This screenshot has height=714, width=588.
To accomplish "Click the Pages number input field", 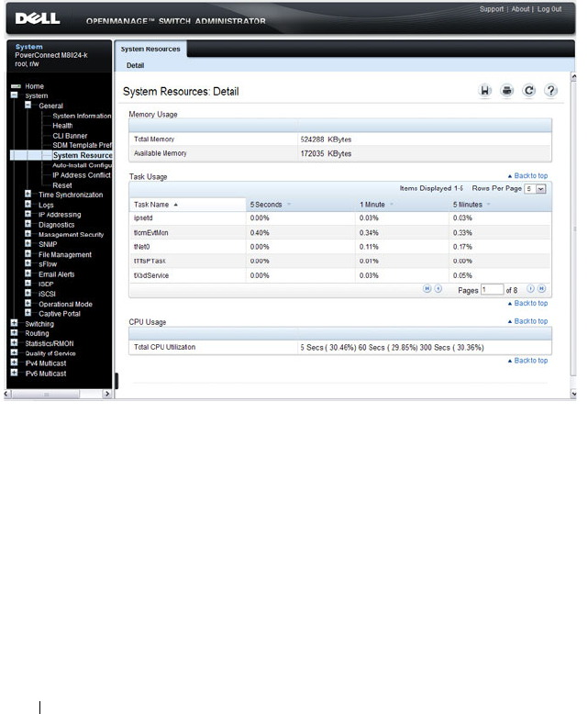I will [x=493, y=290].
